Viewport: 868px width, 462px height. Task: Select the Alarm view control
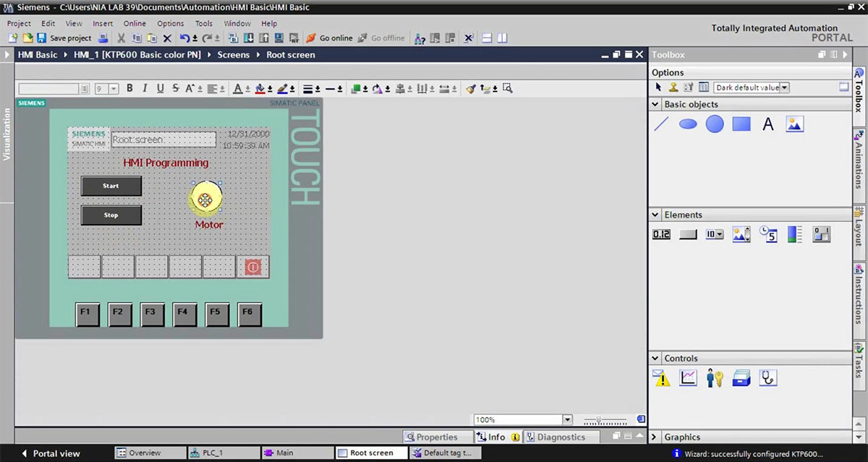click(661, 378)
